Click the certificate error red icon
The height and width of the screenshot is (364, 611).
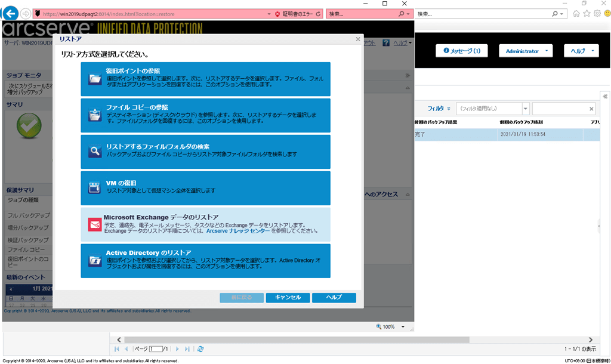pyautogui.click(x=277, y=14)
